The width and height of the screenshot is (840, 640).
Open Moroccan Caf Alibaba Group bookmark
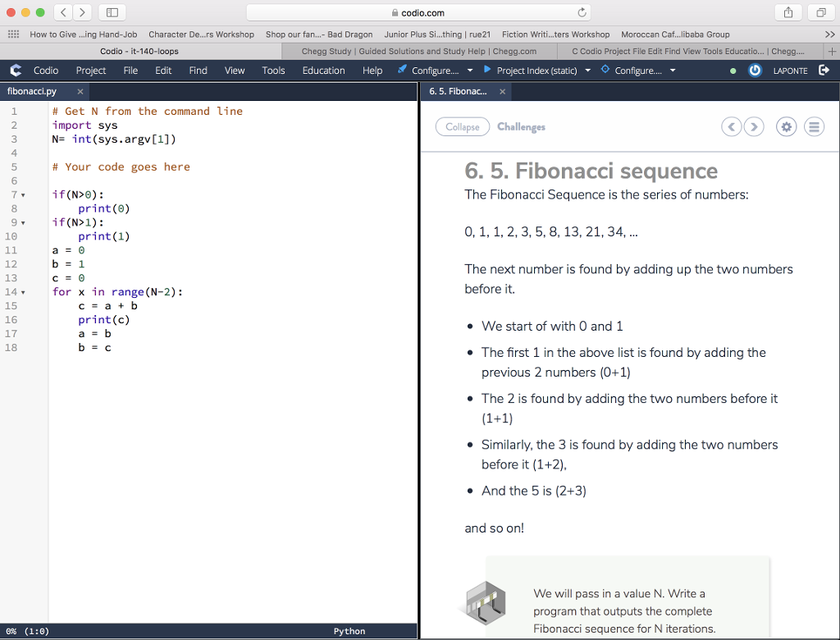pos(675,34)
